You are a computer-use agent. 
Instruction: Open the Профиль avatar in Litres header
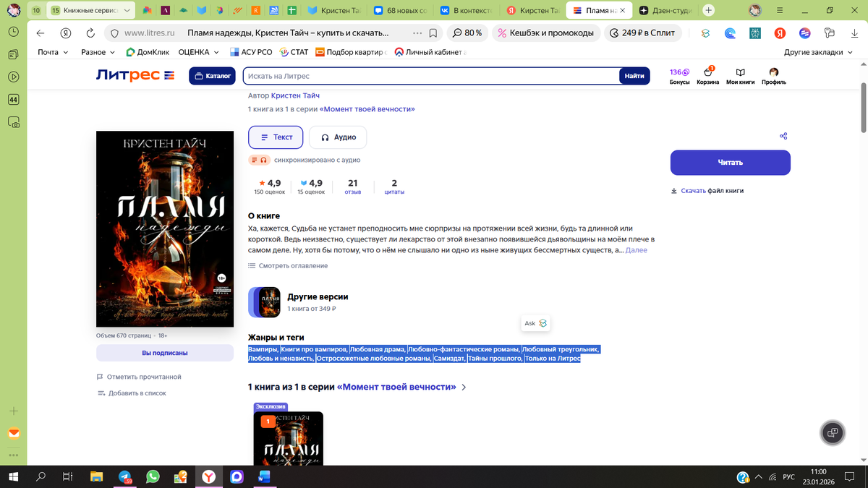click(x=773, y=76)
